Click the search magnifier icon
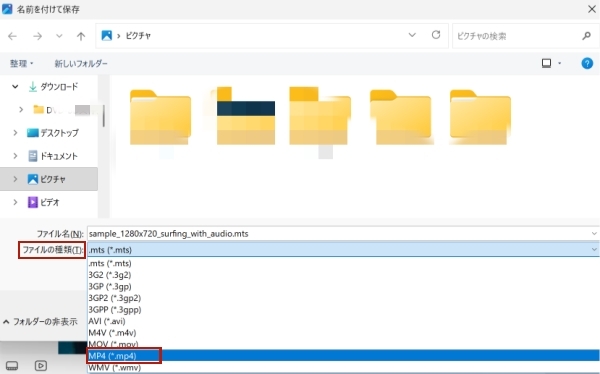This screenshot has width=600, height=374. pyautogui.click(x=586, y=36)
